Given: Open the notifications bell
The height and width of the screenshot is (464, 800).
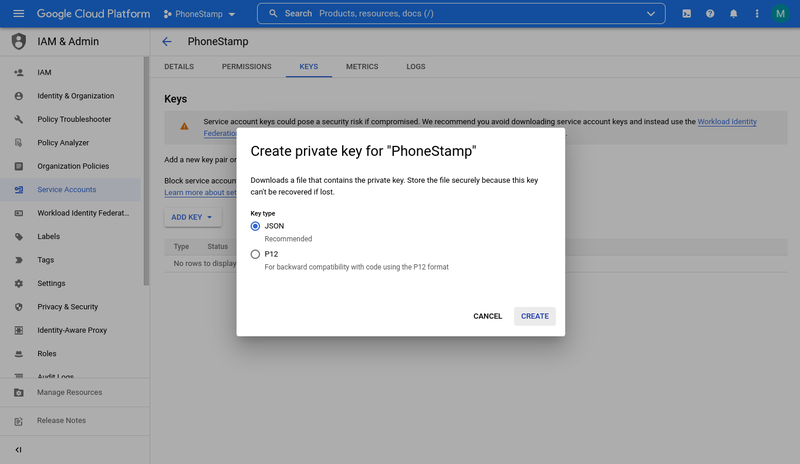Looking at the screenshot, I should click(x=734, y=14).
